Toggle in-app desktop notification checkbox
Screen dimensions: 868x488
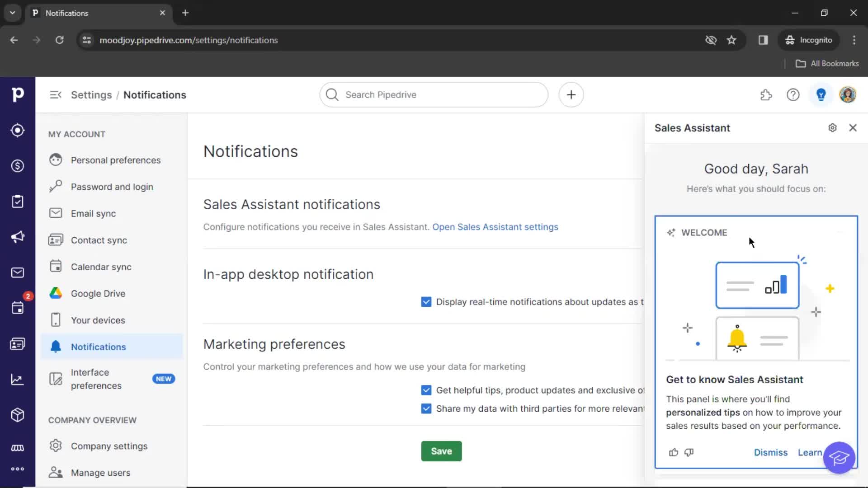coord(426,301)
